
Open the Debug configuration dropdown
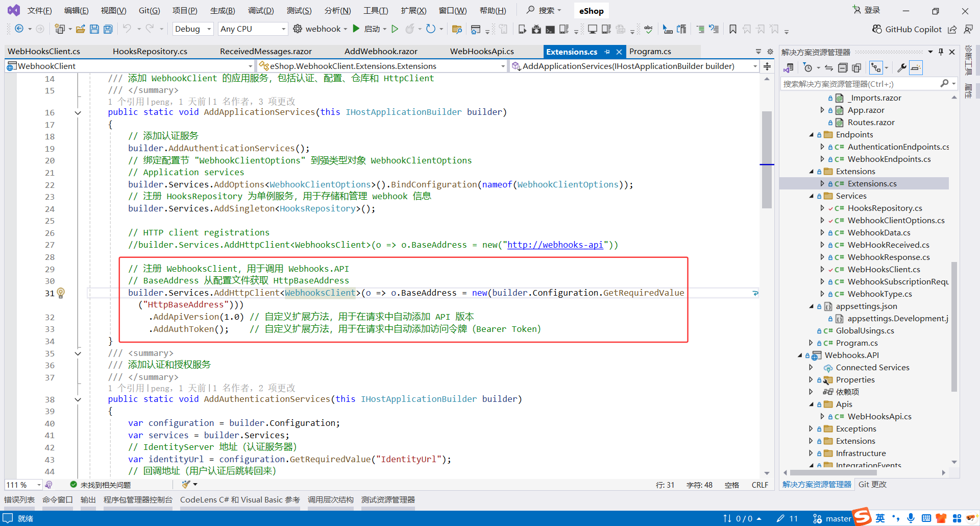point(193,29)
